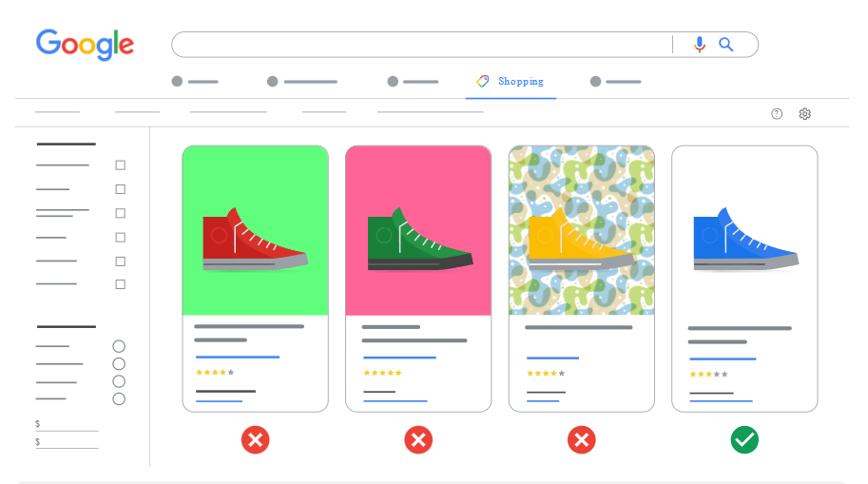Select the first radio button in sidebar
This screenshot has height=484, width=868.
119,346
